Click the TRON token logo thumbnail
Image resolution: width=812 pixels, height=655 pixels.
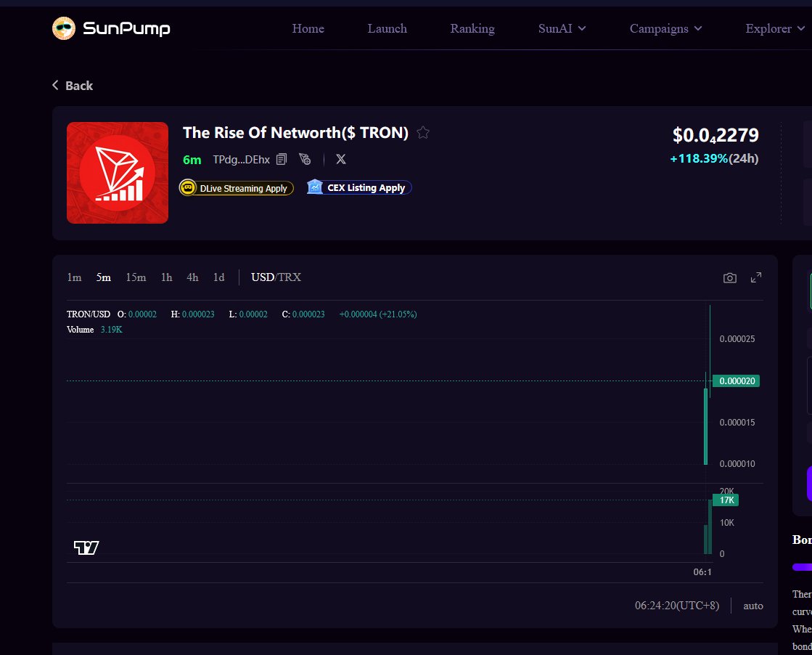point(118,173)
